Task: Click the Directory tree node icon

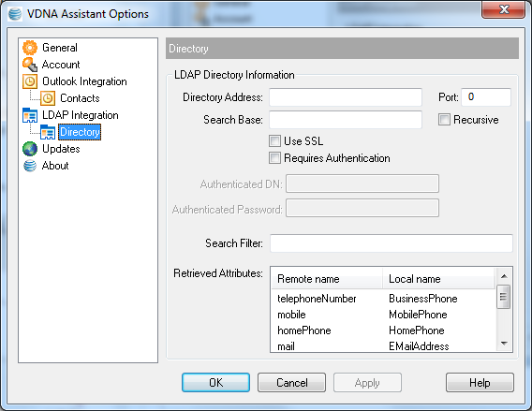Action: [x=48, y=132]
